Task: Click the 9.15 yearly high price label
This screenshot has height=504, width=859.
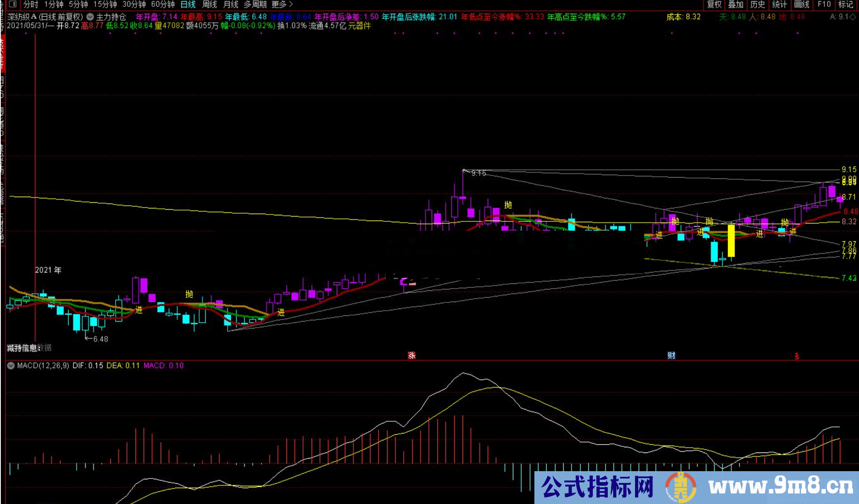Action: point(478,174)
